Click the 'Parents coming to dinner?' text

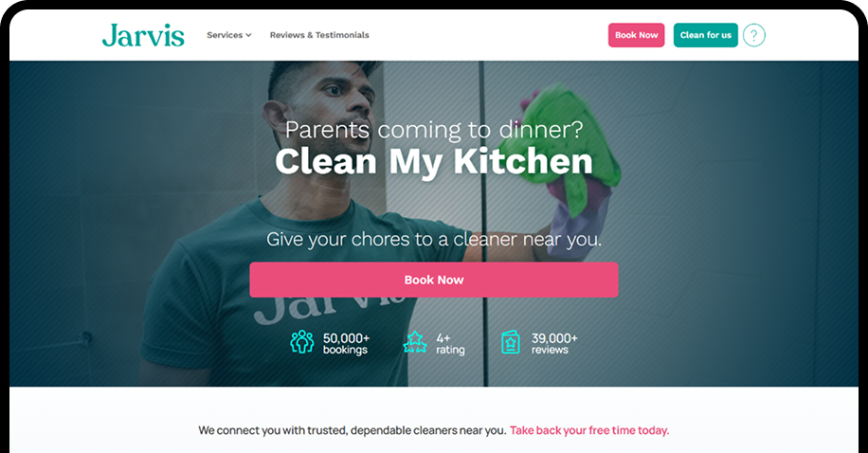click(x=433, y=130)
